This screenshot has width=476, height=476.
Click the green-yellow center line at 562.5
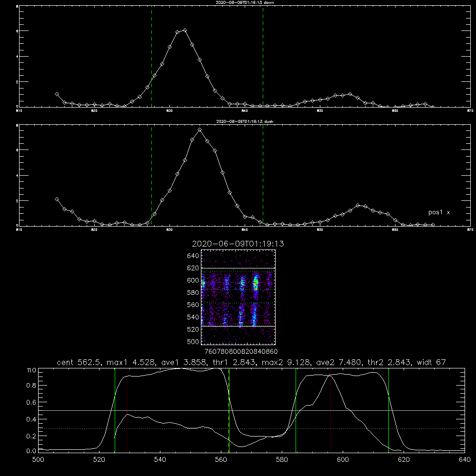[229, 410]
